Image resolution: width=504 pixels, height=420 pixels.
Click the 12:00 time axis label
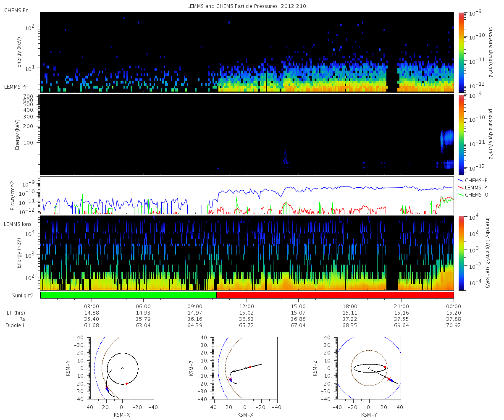[247, 306]
